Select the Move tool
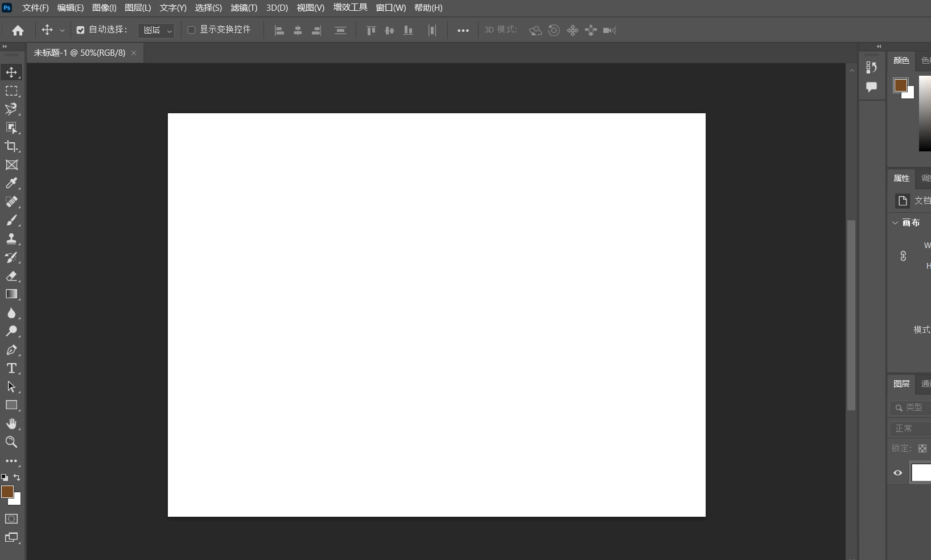The height and width of the screenshot is (560, 931). coord(11,73)
